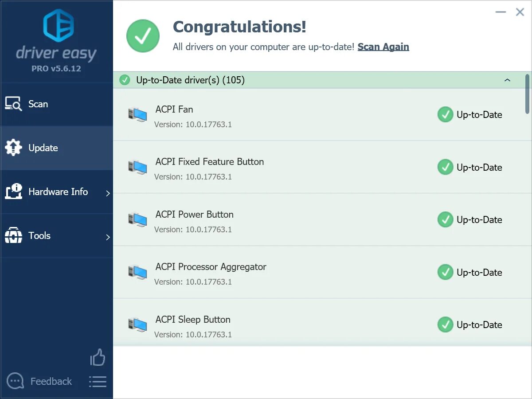Click green status check for ACPI Sleep Button
Screen dimensions: 532x399
445,325
